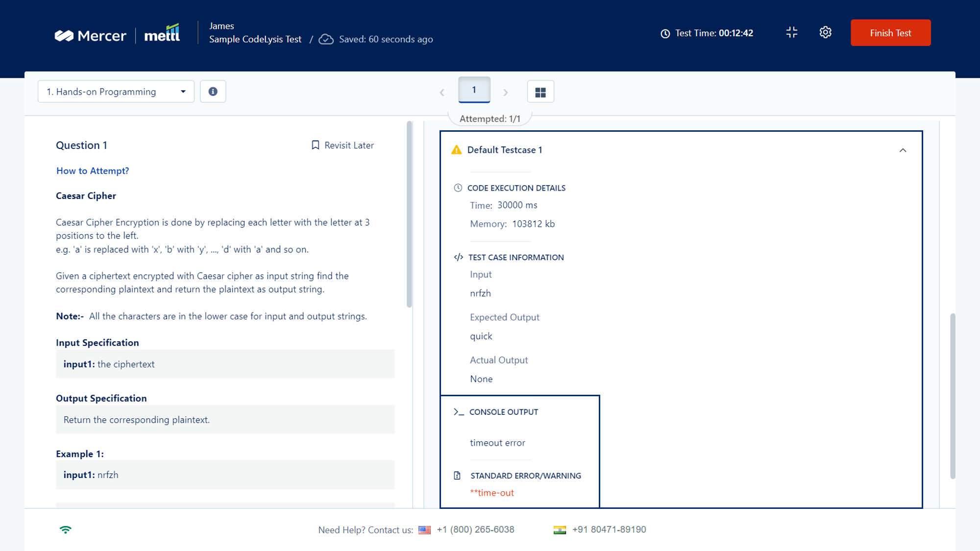Show section info icon
The width and height of the screenshot is (980, 551).
tap(213, 92)
